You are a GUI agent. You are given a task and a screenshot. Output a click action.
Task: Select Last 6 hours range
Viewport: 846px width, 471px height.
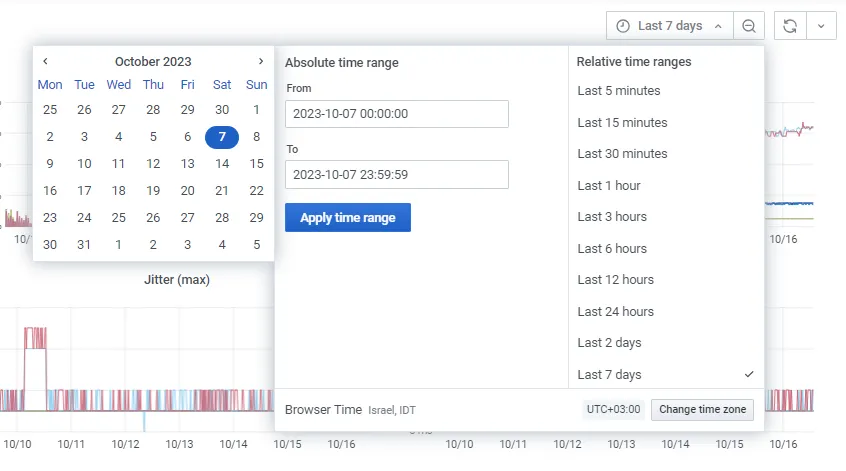pos(612,249)
